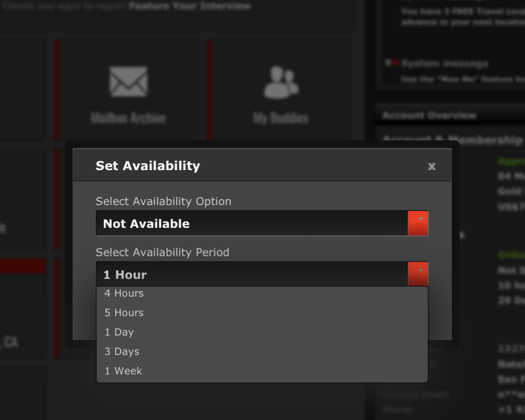Click red arrow of Availability Option dropdown
This screenshot has width=525, height=420.
click(x=418, y=223)
